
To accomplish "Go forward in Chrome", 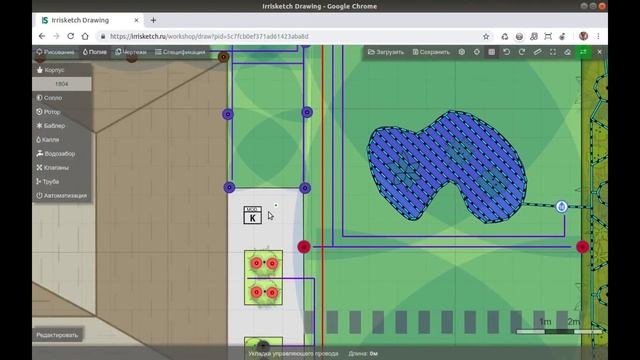I will point(56,36).
